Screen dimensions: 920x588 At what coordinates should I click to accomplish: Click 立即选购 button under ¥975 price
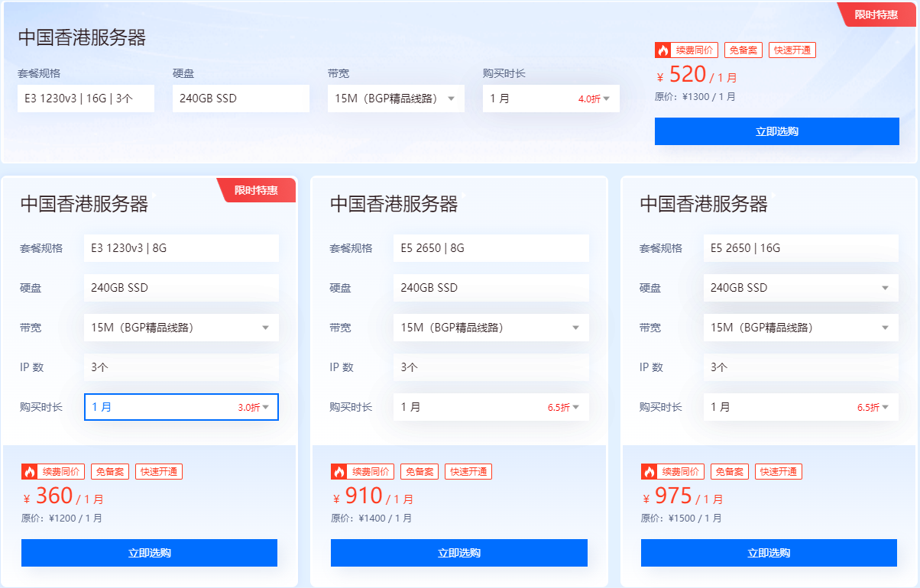[x=769, y=553]
